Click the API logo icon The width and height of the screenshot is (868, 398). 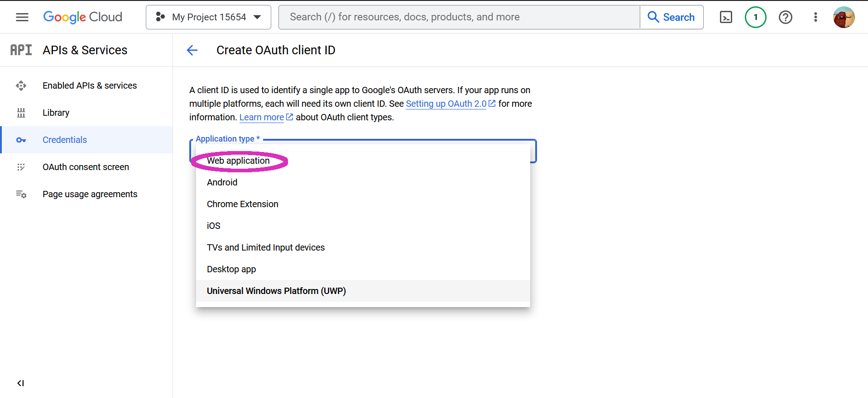coord(21,50)
